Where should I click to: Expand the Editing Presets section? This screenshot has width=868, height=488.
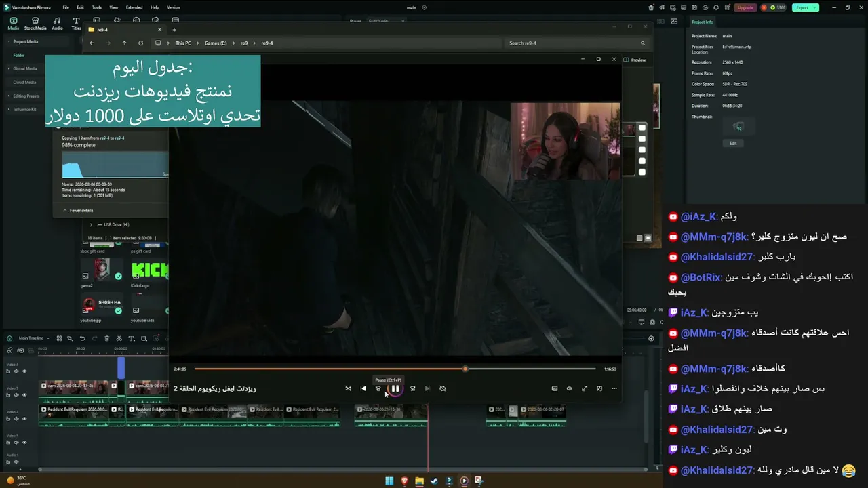[x=9, y=96]
